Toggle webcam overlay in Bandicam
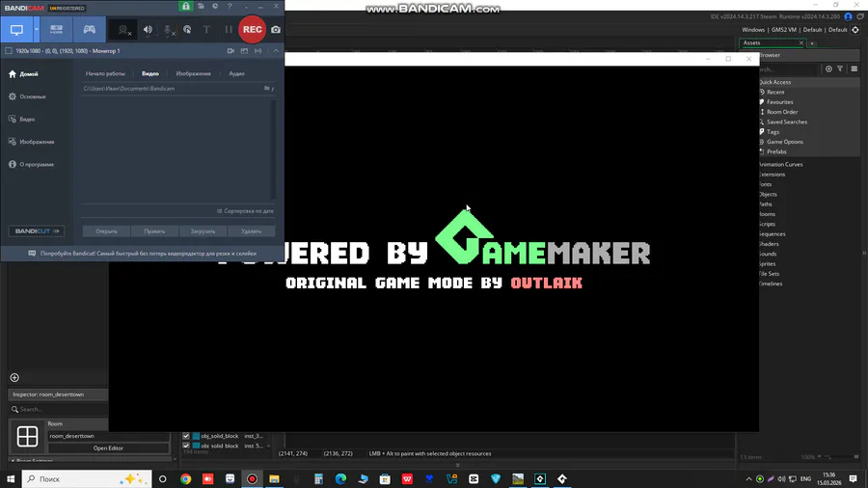 (x=124, y=30)
